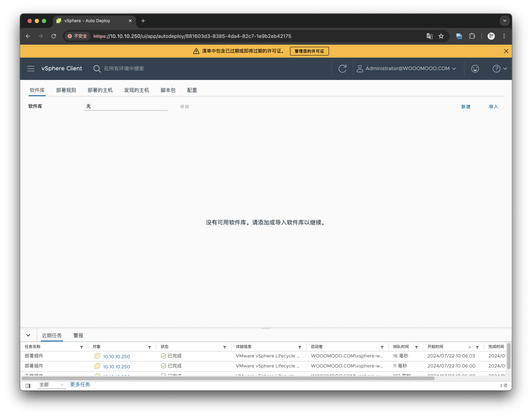The width and height of the screenshot is (532, 417).
Task: Open the Chrome profile avatar
Action: coord(491,36)
